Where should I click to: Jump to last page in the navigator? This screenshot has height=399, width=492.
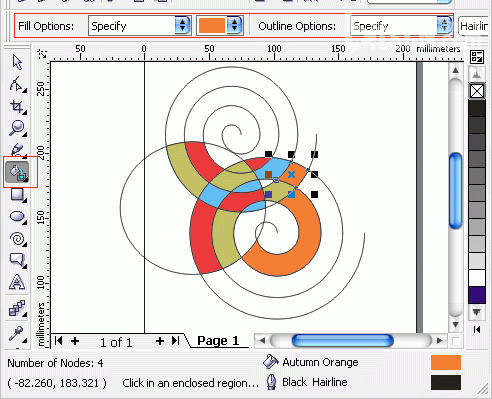coord(175,341)
